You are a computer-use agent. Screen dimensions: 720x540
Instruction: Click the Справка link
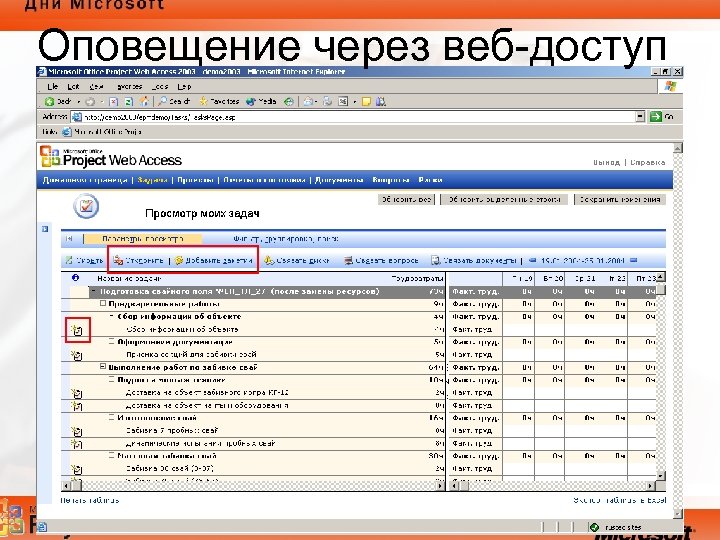pos(647,162)
